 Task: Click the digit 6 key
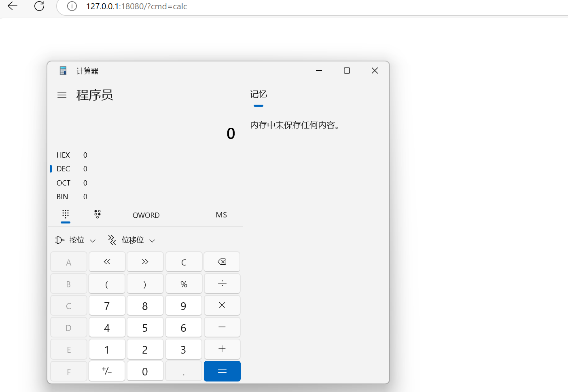pos(184,327)
